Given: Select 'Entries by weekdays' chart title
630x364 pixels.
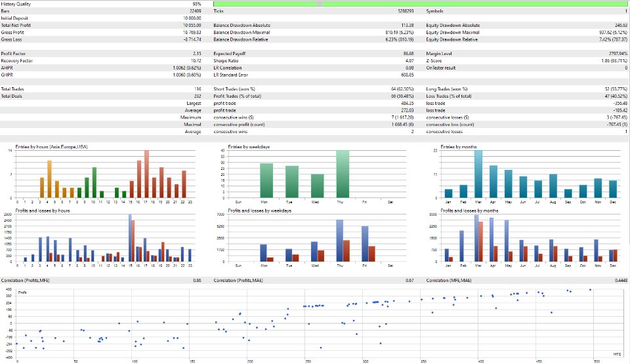Looking at the screenshot, I should [x=249, y=147].
